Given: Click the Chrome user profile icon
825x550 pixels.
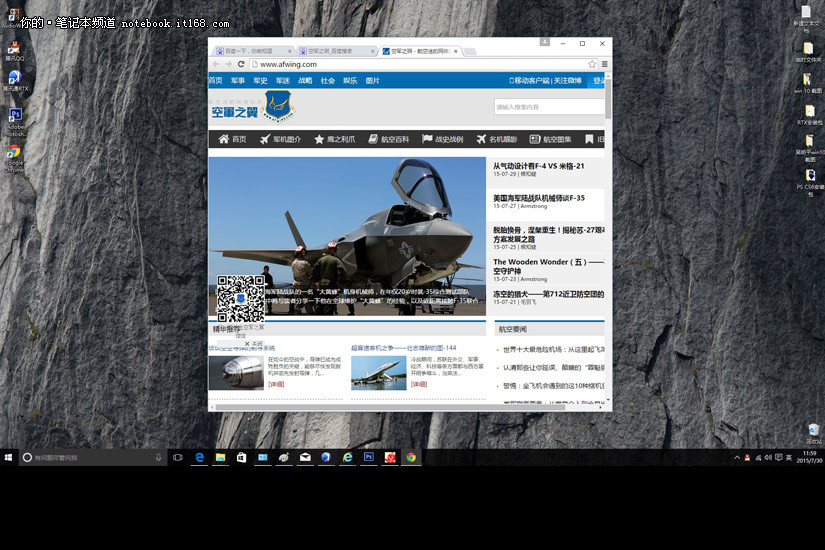Looking at the screenshot, I should coord(545,42).
